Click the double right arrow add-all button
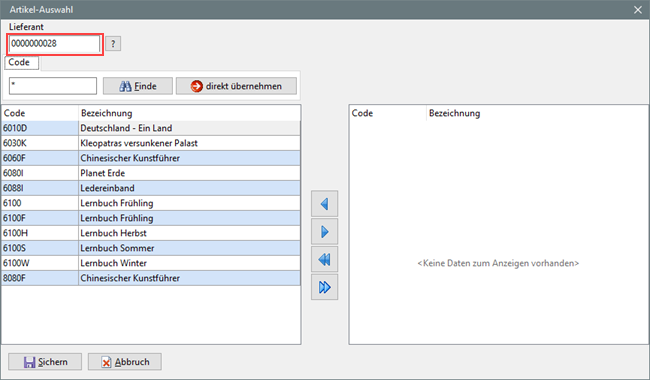This screenshot has height=381, width=650. [x=325, y=287]
